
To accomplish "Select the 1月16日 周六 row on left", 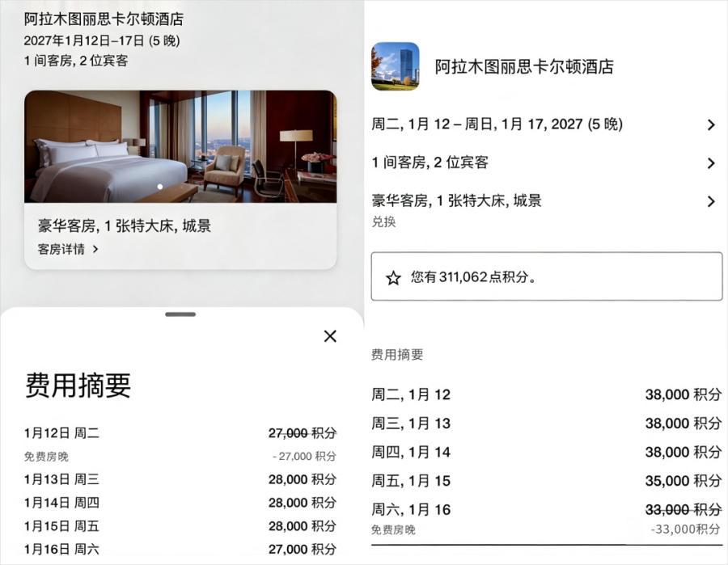I will click(x=180, y=549).
